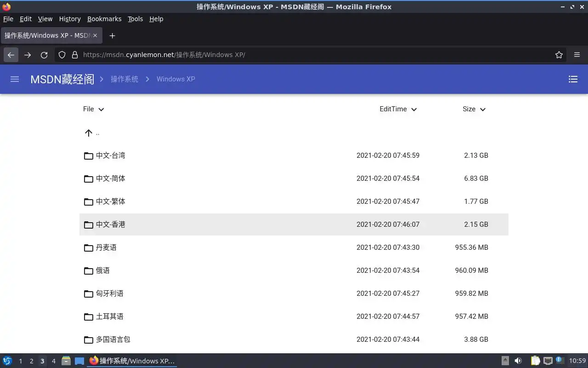Click the clock showing 10:59
This screenshot has width=588, height=368.
pos(577,361)
